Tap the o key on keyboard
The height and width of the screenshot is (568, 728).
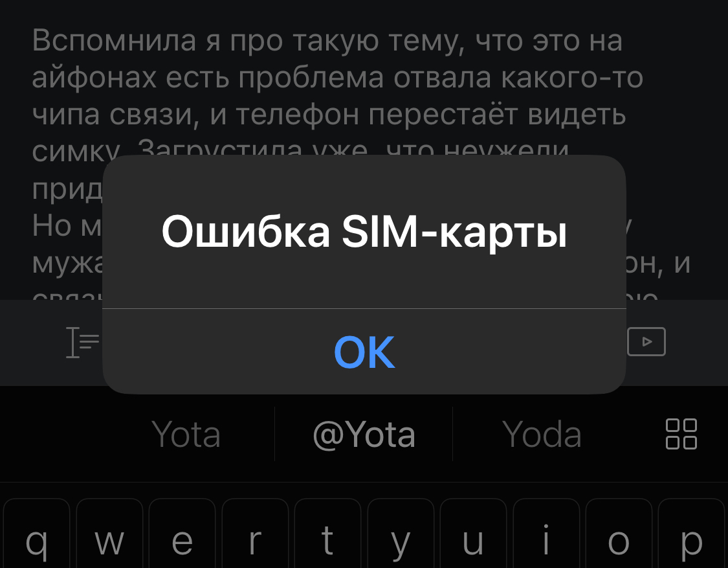[x=619, y=534]
